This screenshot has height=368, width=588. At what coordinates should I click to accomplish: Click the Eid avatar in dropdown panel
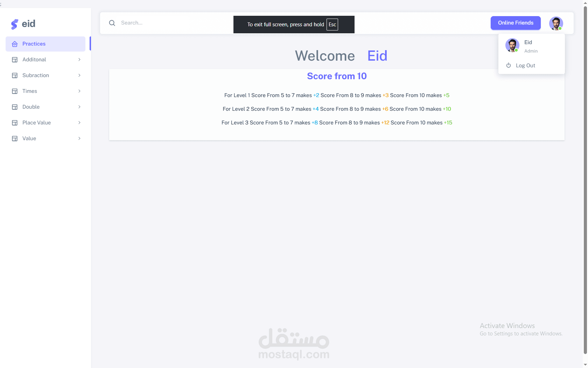tap(512, 45)
